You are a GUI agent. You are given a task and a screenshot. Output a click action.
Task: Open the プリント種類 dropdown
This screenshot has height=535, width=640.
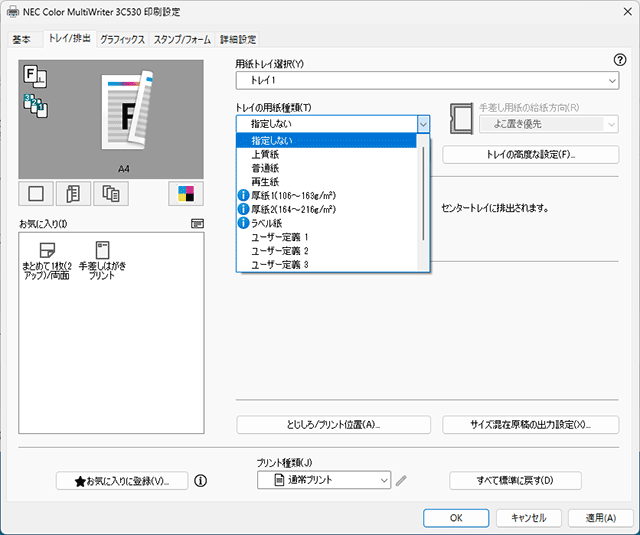(324, 480)
